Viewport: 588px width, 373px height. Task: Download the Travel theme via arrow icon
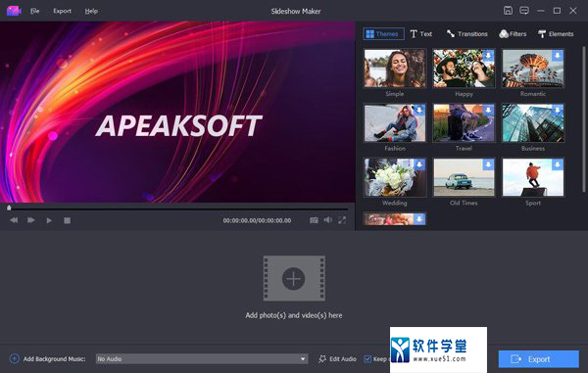click(x=488, y=110)
